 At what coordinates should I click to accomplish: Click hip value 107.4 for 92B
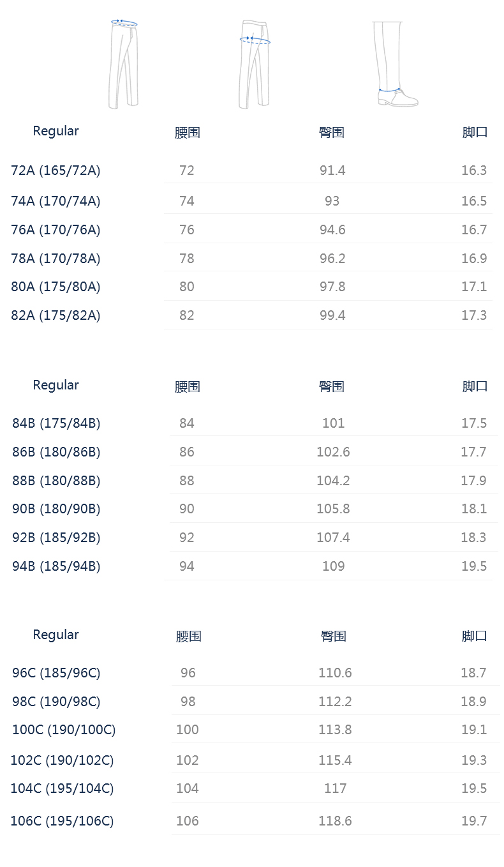tap(333, 538)
